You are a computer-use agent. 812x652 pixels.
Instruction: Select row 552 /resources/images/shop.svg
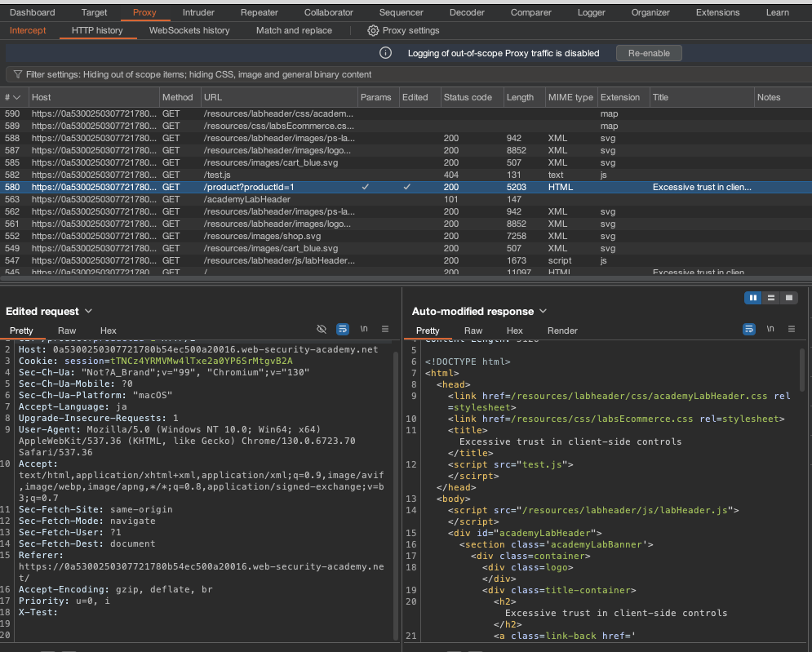tap(406, 236)
